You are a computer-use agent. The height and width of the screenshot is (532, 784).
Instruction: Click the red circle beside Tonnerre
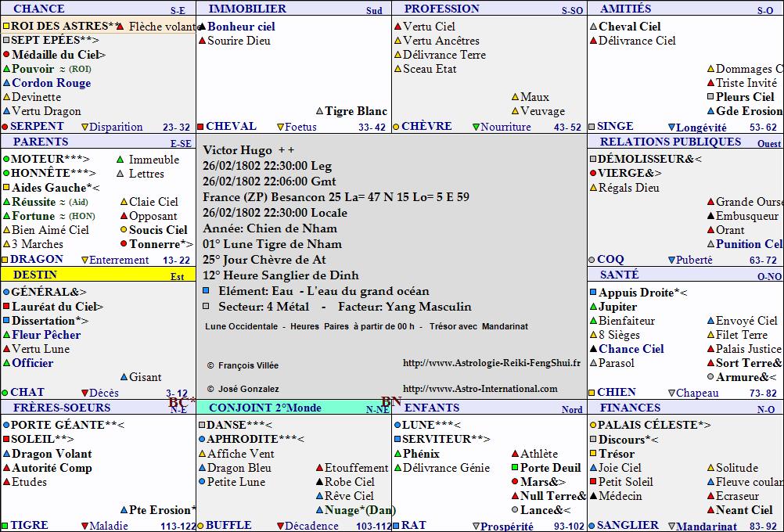(124, 243)
